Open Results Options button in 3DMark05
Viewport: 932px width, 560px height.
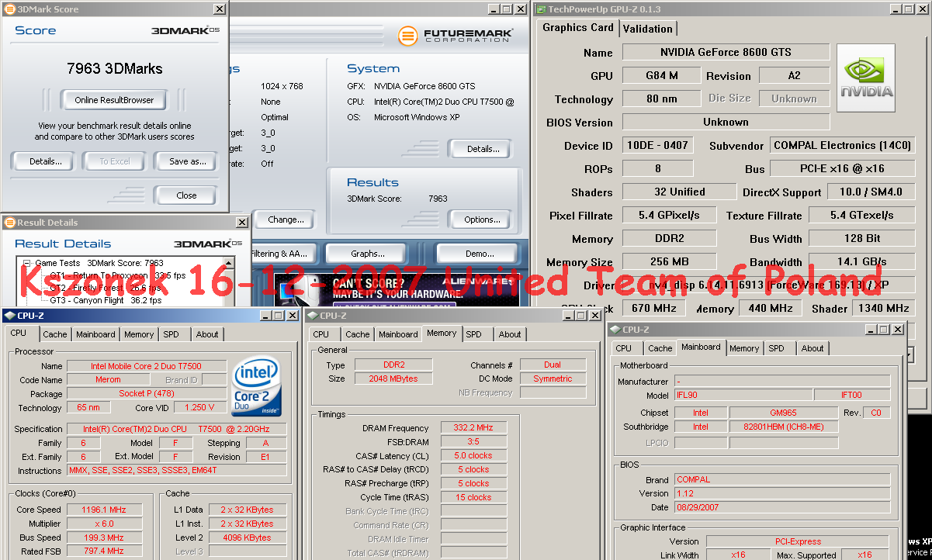(x=482, y=220)
